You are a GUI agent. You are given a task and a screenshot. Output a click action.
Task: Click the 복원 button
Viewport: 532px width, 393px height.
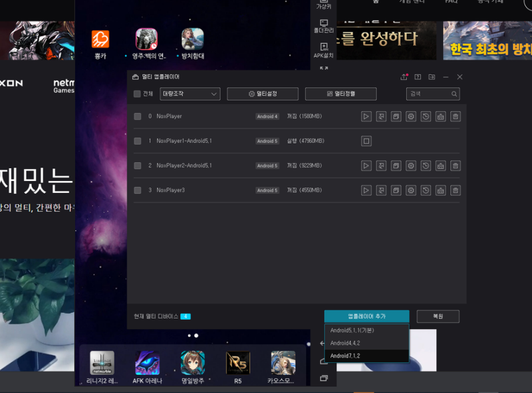[438, 317]
